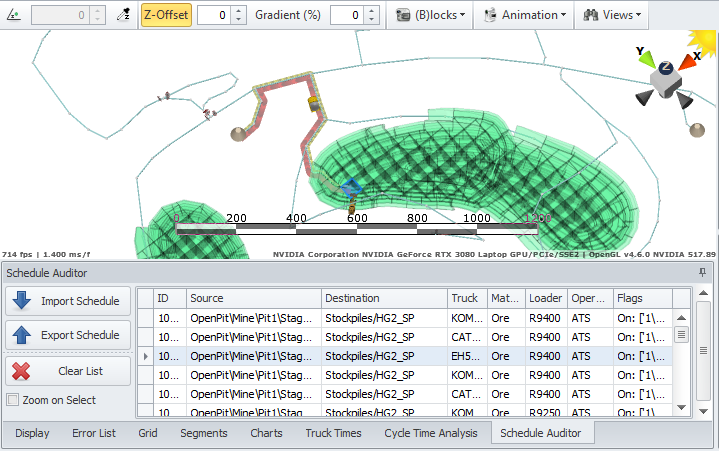Open the Animation dropdown menu
The width and height of the screenshot is (719, 451).
coord(526,15)
